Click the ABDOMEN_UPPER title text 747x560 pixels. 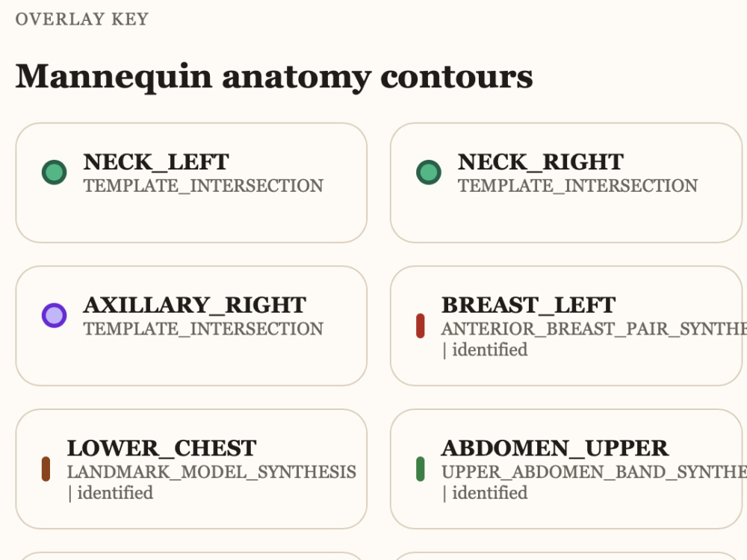555,448
